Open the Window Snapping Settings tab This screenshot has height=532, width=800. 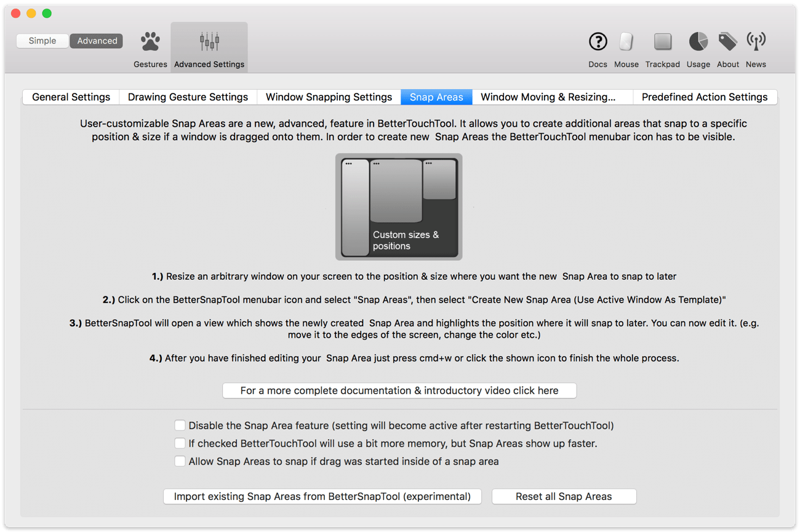329,97
